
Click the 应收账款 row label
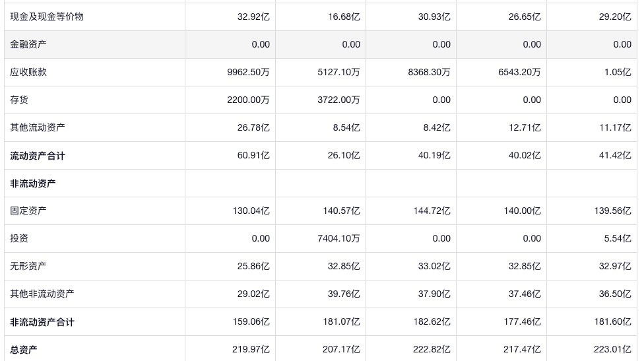pos(28,72)
